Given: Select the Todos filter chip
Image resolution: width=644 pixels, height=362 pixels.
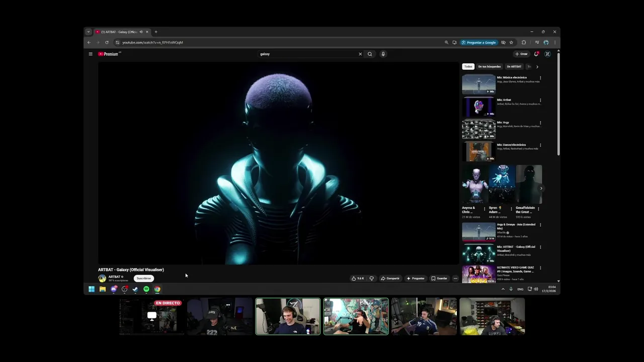Looking at the screenshot, I should coord(468,66).
